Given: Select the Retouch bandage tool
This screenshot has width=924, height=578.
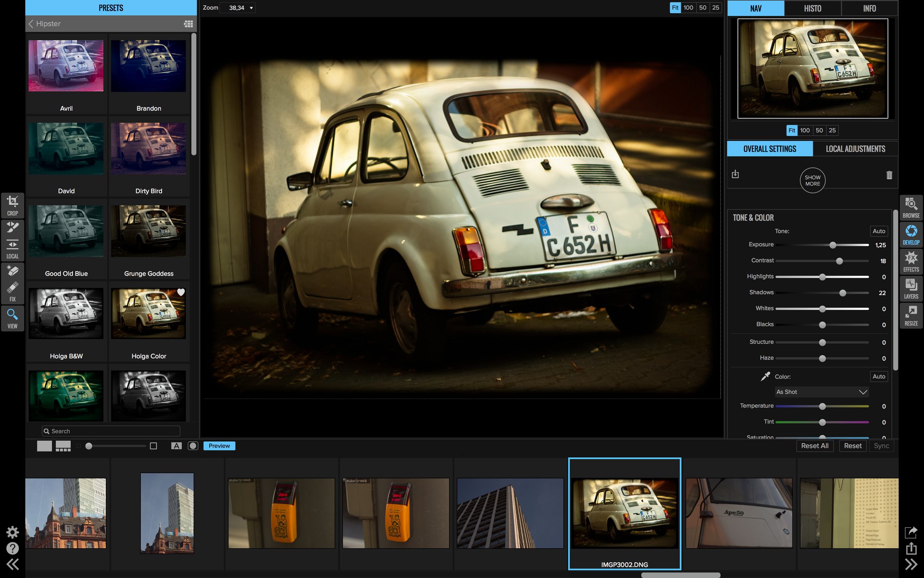Looking at the screenshot, I should click(12, 288).
